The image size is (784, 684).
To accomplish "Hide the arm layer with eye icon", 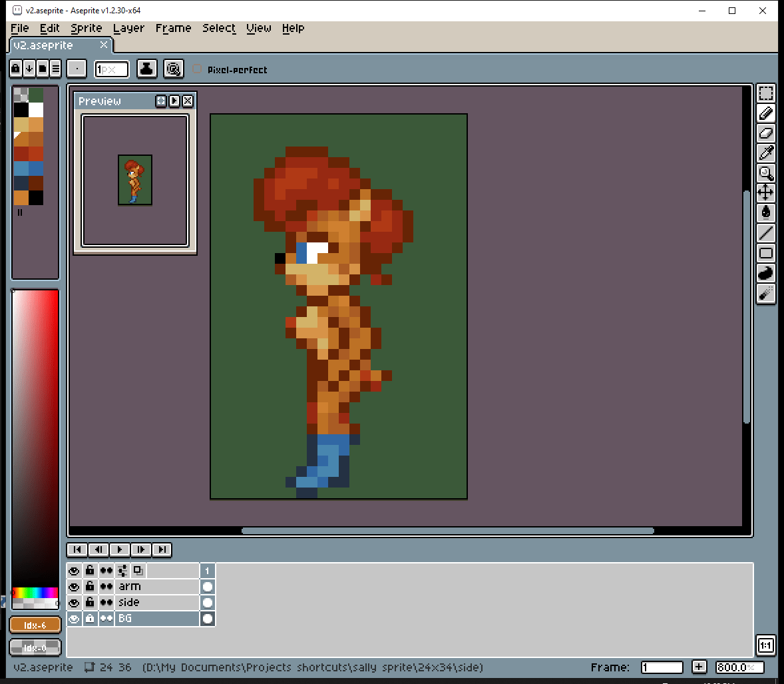I will [74, 587].
